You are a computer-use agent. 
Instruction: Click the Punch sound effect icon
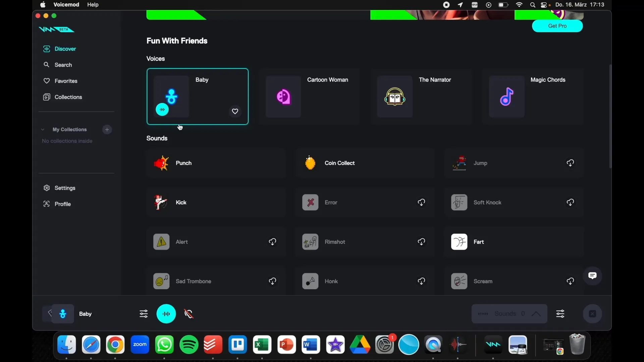[x=161, y=163]
